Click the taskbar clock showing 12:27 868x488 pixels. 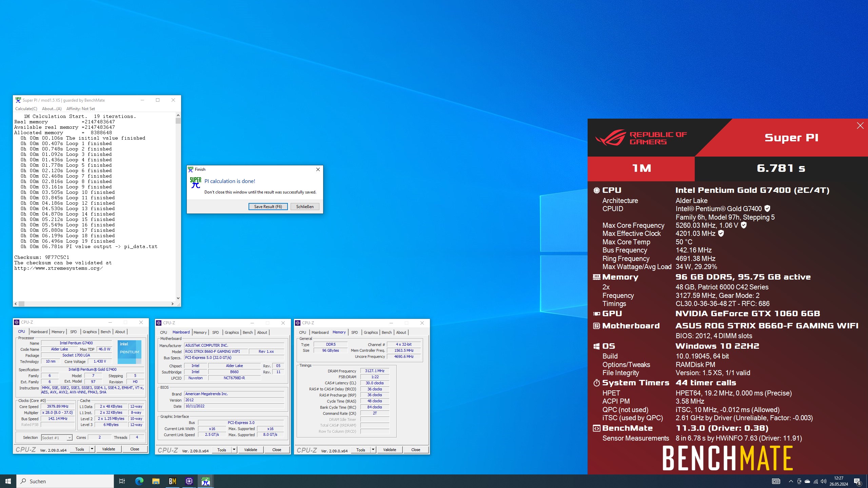[x=839, y=481]
